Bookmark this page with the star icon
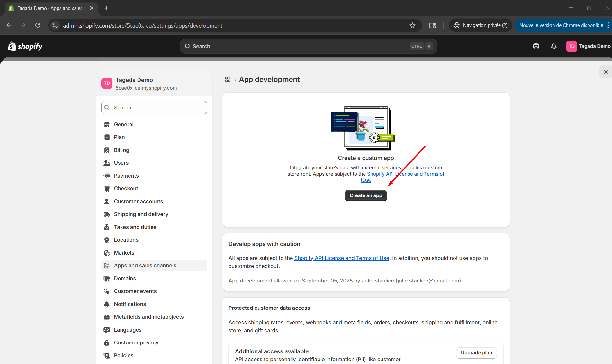This screenshot has height=364, width=612. coord(413,25)
